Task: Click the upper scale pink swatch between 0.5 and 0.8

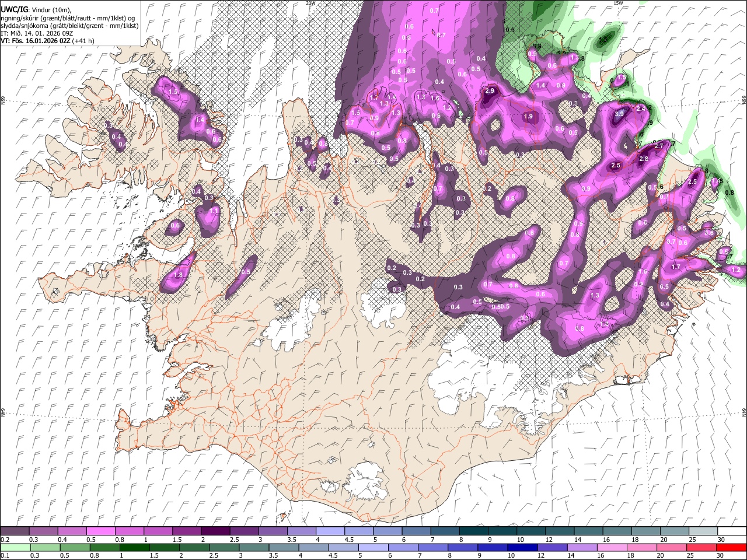Action: pos(100,531)
